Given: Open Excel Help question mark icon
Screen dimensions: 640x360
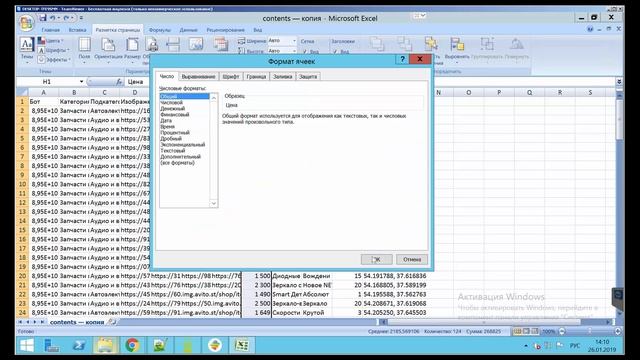Looking at the screenshot, I should click(590, 29).
